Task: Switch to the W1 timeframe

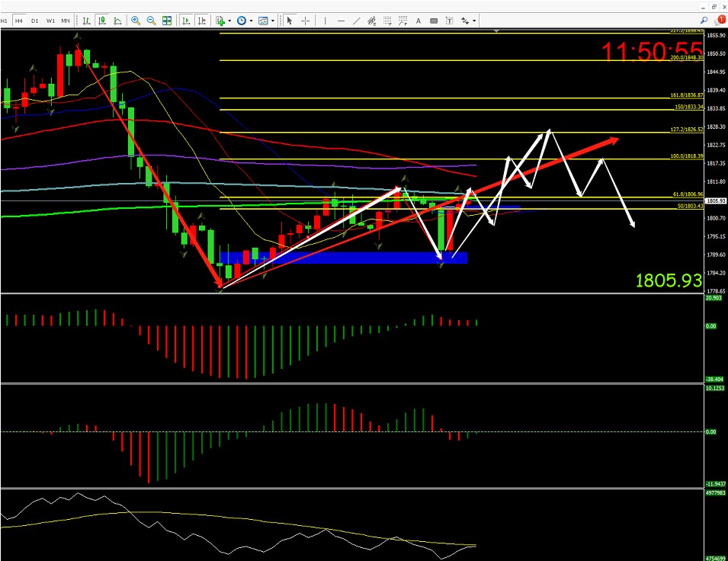Action: [x=50, y=21]
